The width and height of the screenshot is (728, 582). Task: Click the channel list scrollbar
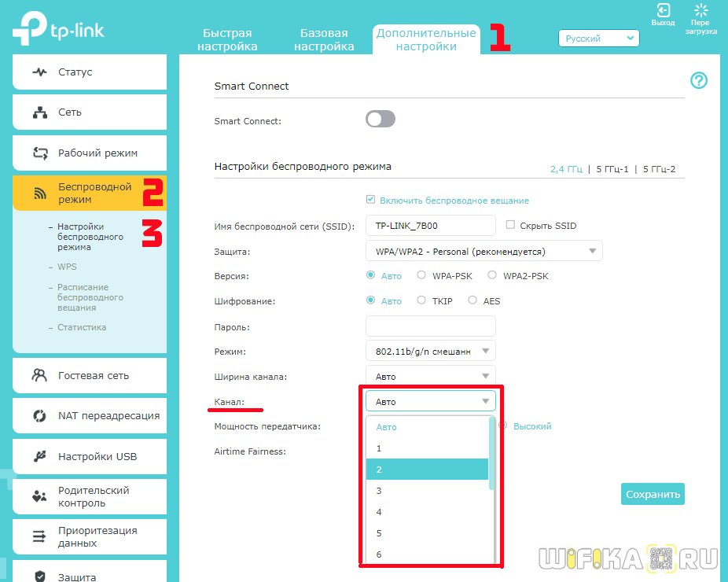(491, 454)
